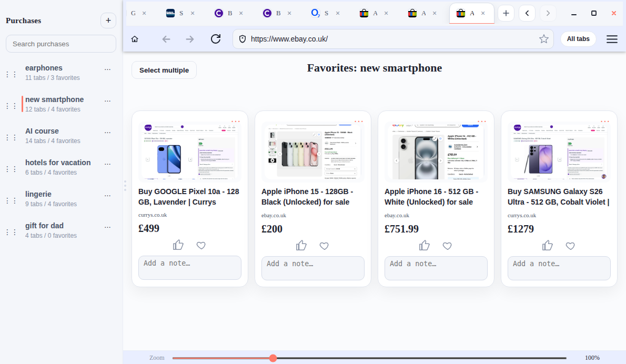Open the All tabs button
Image resolution: width=626 pixels, height=364 pixels.
tap(578, 39)
